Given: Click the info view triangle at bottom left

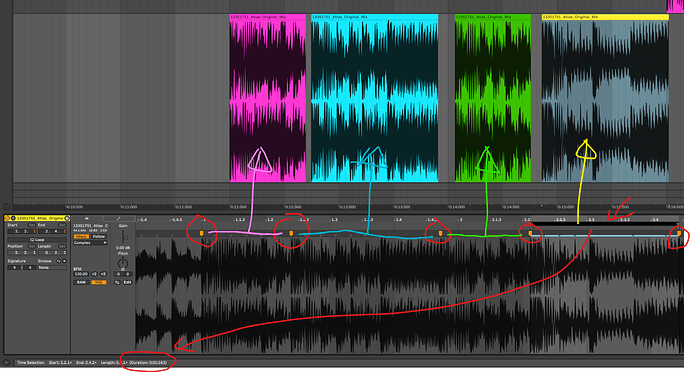Looking at the screenshot, I should click(6, 362).
